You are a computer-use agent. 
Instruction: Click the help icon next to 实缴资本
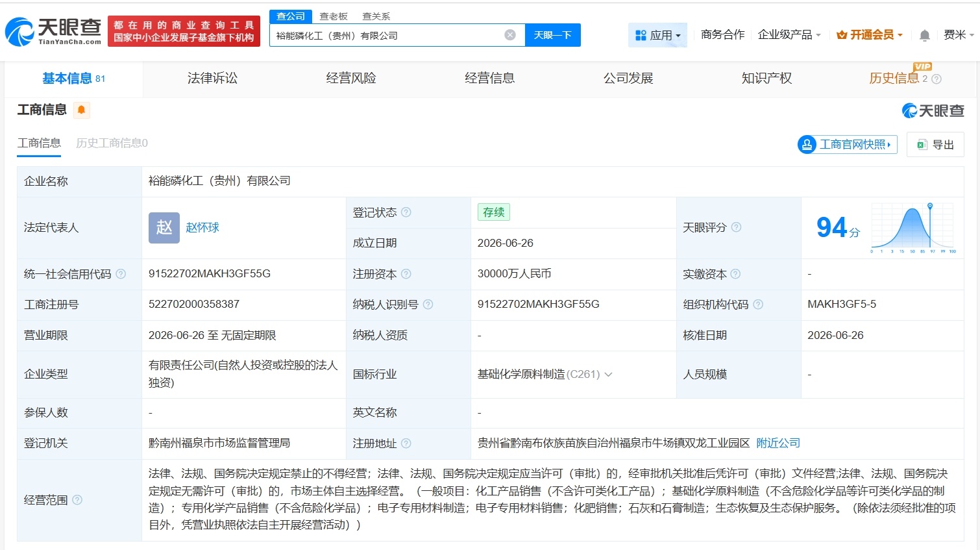click(x=735, y=274)
